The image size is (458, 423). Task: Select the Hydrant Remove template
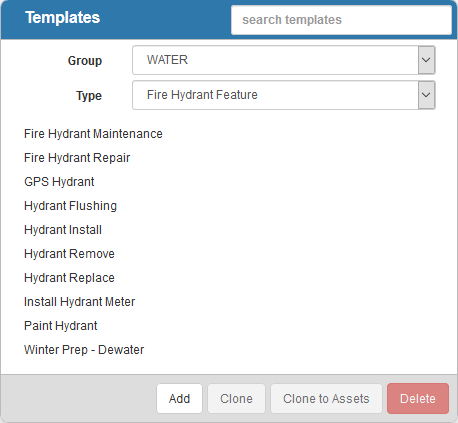[x=69, y=254]
